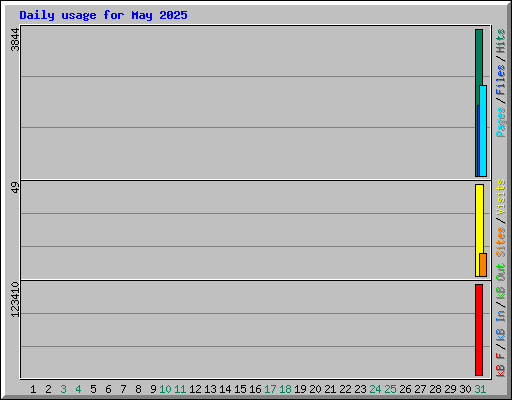Click the Visits legend label

click(501, 197)
